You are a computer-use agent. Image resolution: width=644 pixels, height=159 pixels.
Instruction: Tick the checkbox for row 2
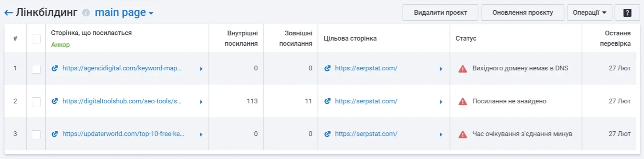tap(36, 102)
